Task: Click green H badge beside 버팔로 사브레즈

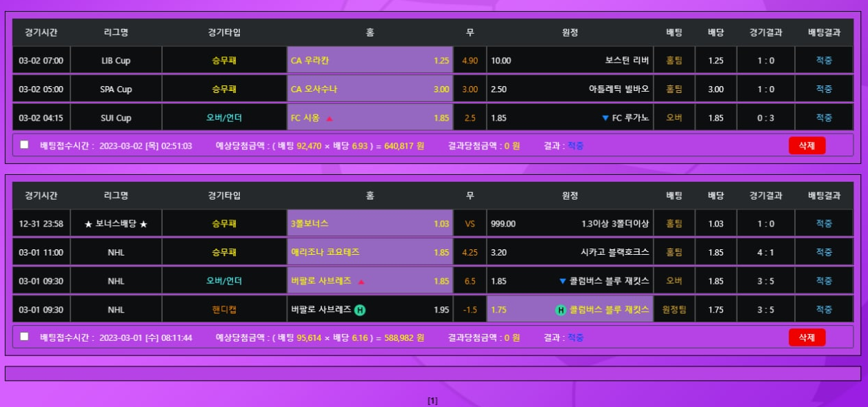Action: click(x=360, y=310)
